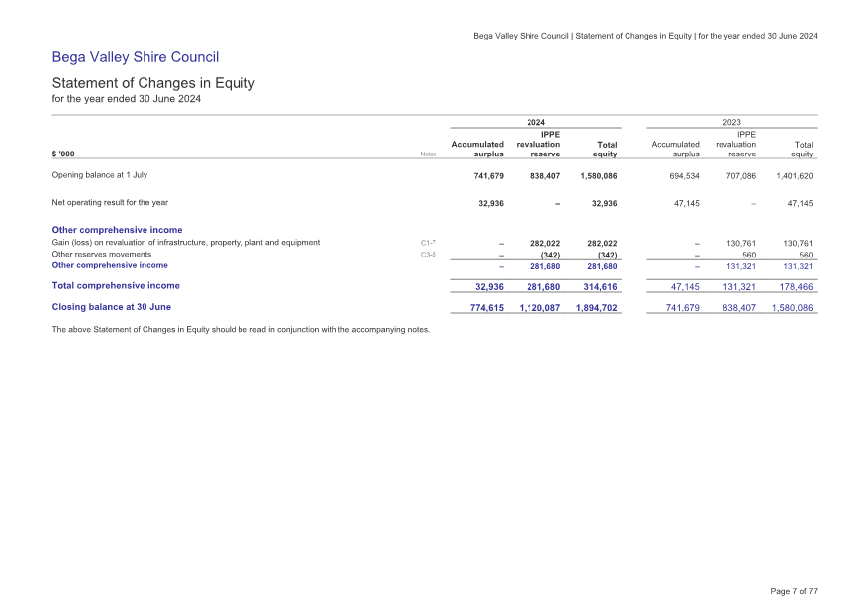Click the 2024 opening IPPE reserve 838,407
This screenshot has width=868, height=616.
(x=545, y=176)
